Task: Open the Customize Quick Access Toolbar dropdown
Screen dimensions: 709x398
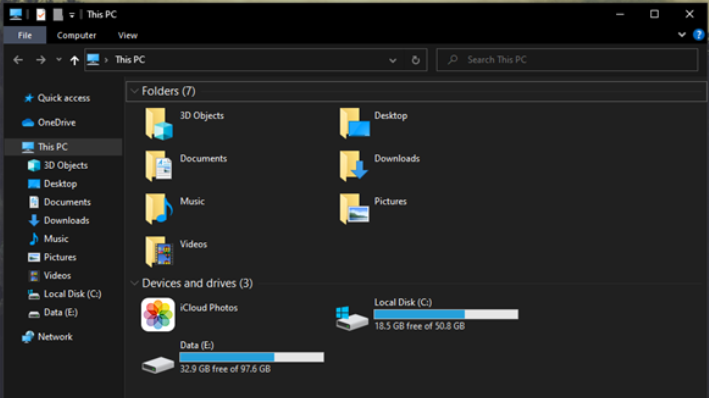Action: click(72, 15)
